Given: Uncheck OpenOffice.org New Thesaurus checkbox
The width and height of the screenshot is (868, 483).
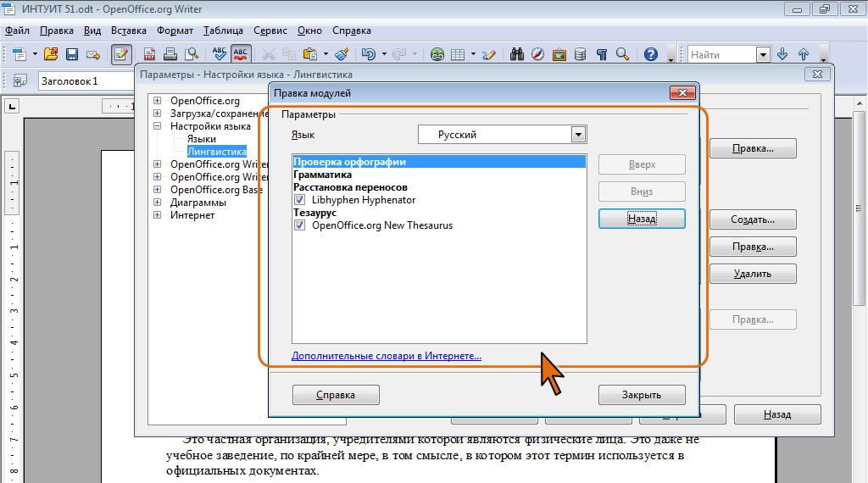Looking at the screenshot, I should coord(300,225).
